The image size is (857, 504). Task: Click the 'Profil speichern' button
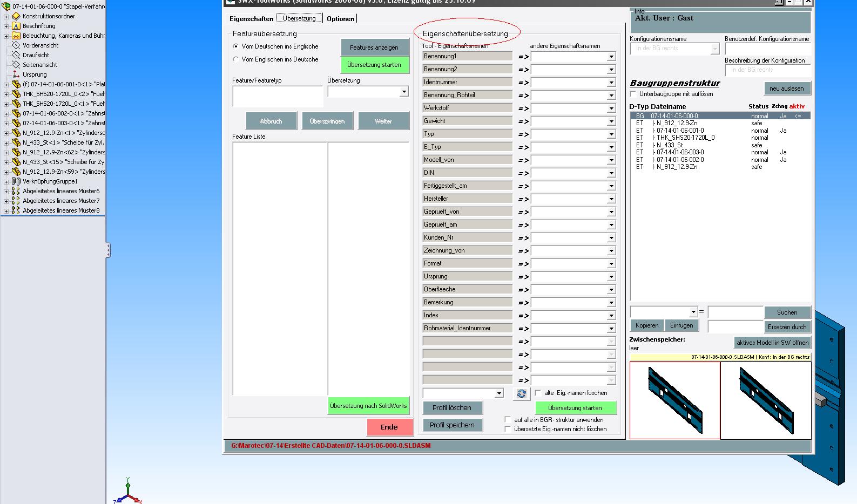pyautogui.click(x=453, y=425)
